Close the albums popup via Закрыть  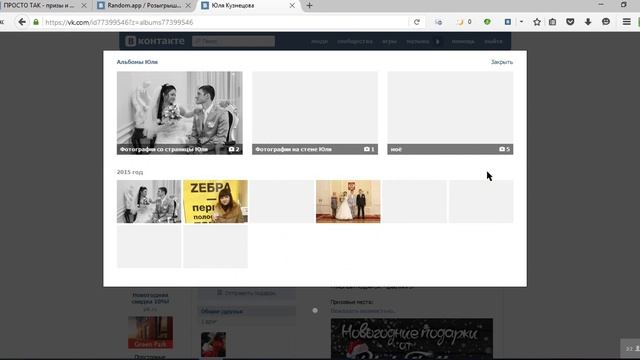click(502, 62)
